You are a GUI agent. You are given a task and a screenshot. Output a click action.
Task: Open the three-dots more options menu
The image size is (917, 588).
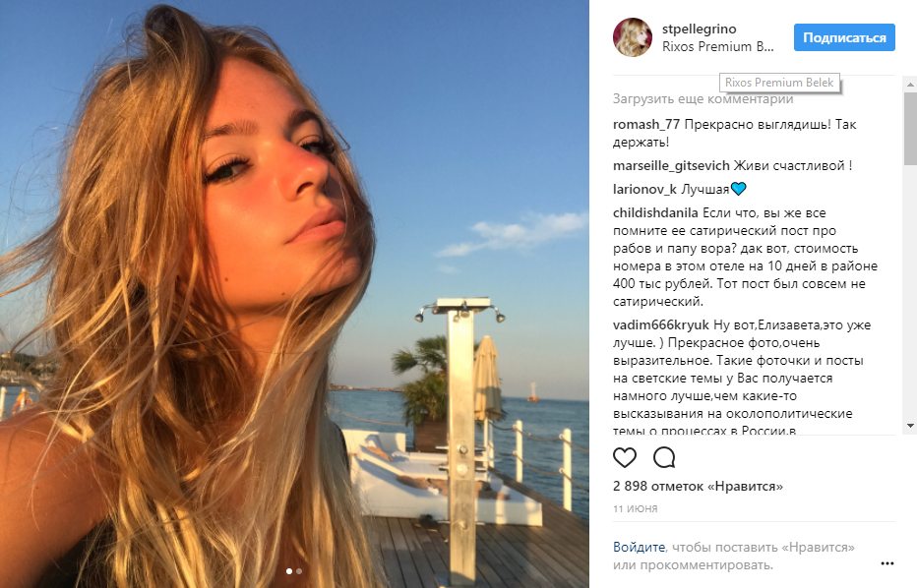(887, 563)
